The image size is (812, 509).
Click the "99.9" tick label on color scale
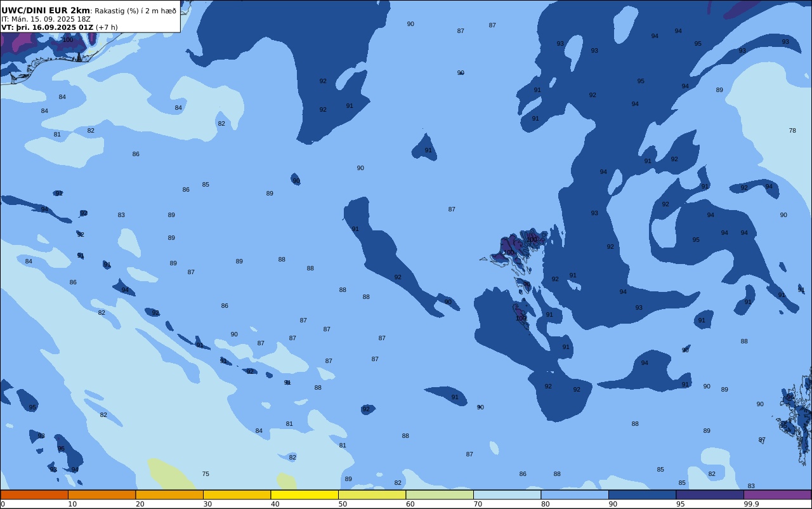pos(751,504)
